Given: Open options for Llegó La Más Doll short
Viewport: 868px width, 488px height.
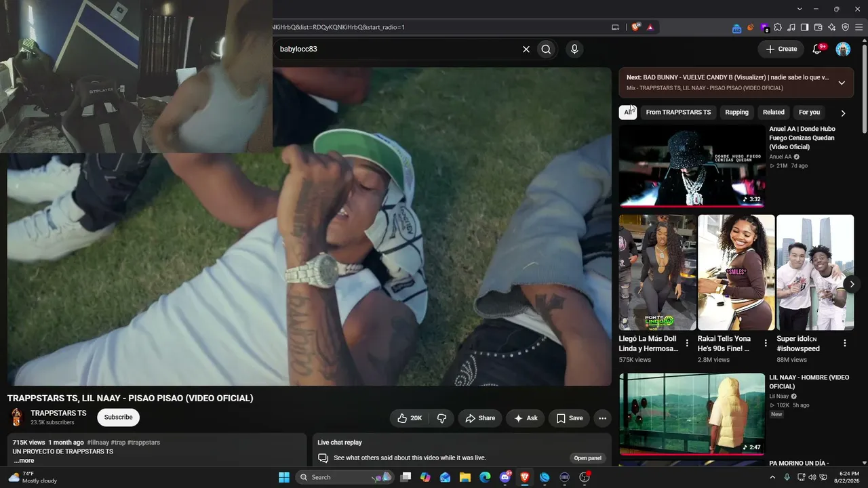Looking at the screenshot, I should click(687, 343).
